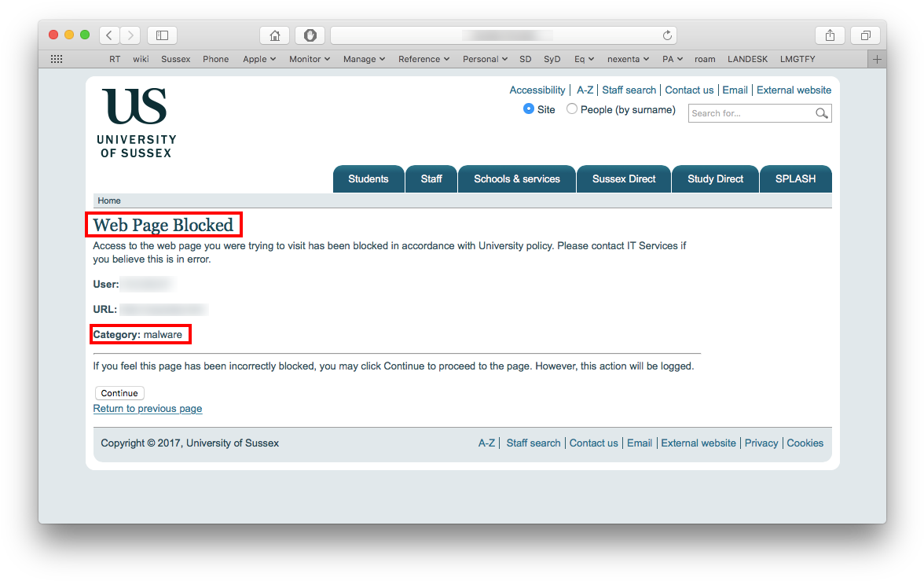Open the Reference bookmarks folder
Viewport: 924px width, 581px height.
[x=423, y=59]
